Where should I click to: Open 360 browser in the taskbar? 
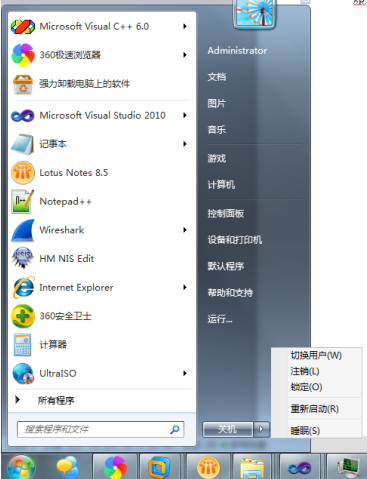[x=115, y=467]
